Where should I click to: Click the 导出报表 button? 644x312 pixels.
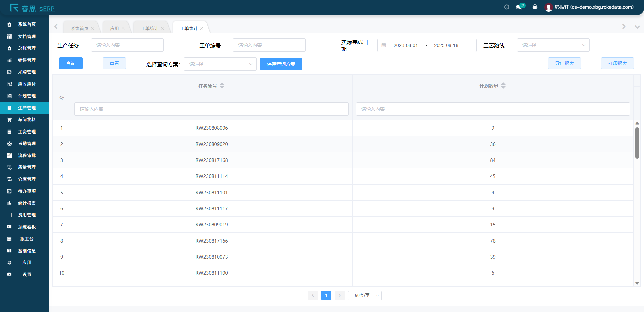[564, 63]
